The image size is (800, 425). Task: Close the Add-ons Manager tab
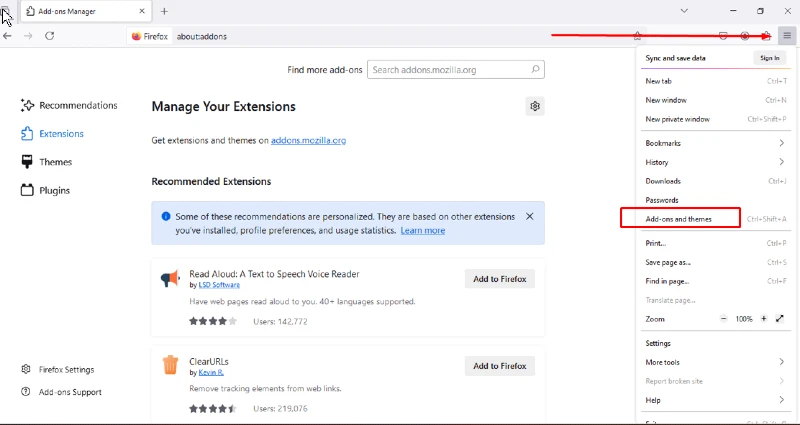[x=142, y=11]
